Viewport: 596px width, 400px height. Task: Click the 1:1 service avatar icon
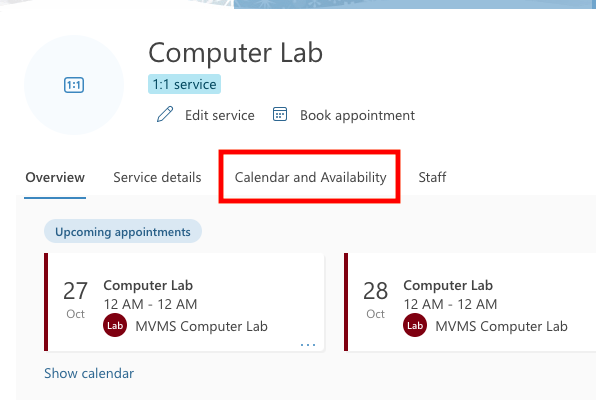tap(74, 85)
